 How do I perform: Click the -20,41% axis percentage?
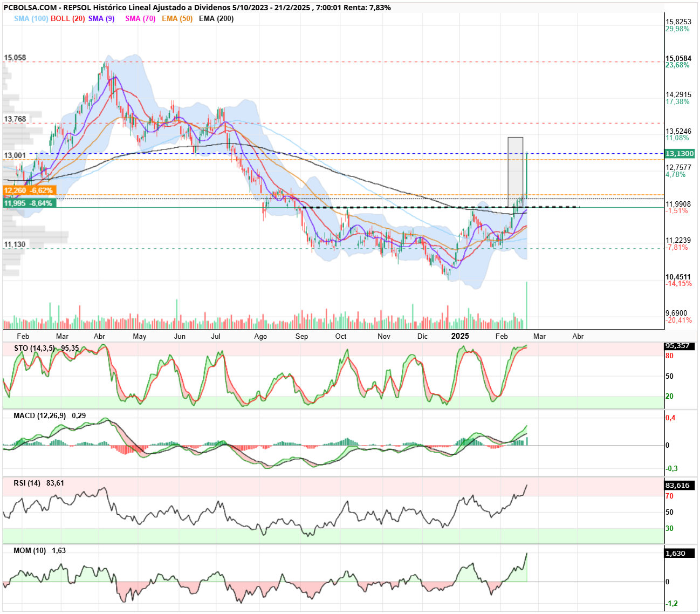tap(678, 320)
